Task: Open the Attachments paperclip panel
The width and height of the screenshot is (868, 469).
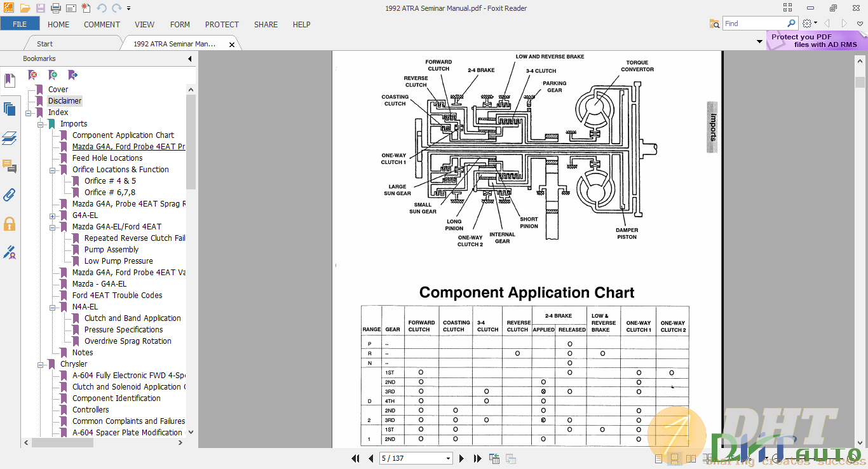Action: pyautogui.click(x=10, y=195)
